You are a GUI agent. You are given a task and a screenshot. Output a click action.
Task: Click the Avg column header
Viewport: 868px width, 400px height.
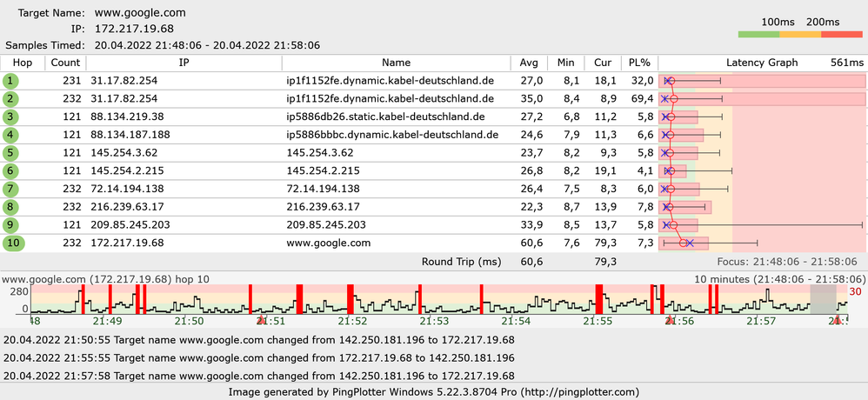529,63
